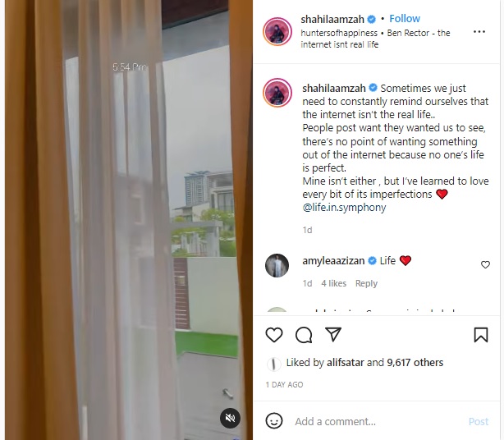View the 4 likes on the comment

point(333,283)
